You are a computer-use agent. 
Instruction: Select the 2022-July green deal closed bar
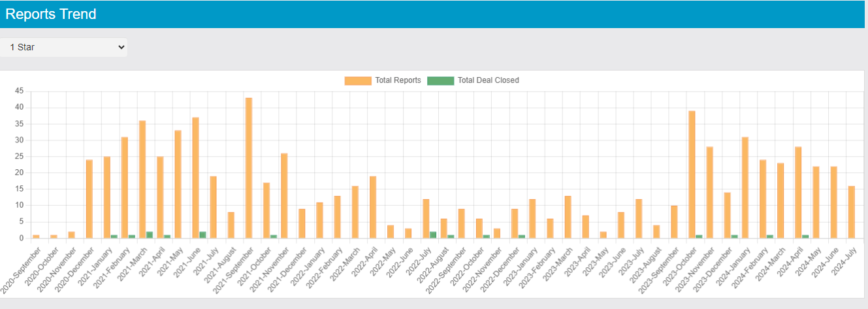[x=433, y=235]
